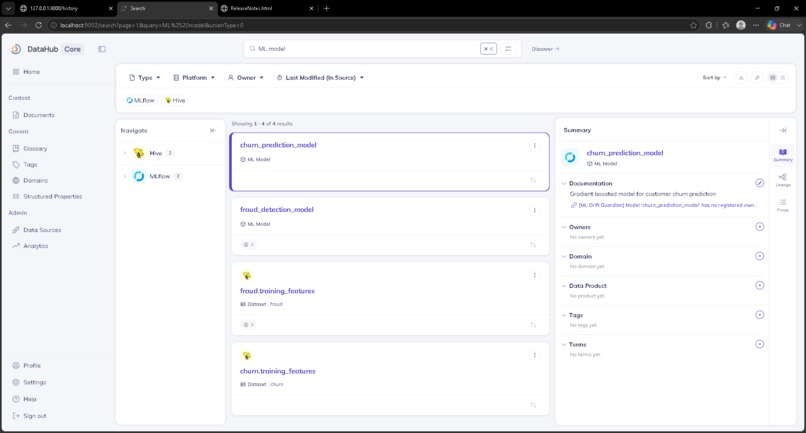Add an owner with the plus icon
The width and height of the screenshot is (806, 433).
(760, 227)
